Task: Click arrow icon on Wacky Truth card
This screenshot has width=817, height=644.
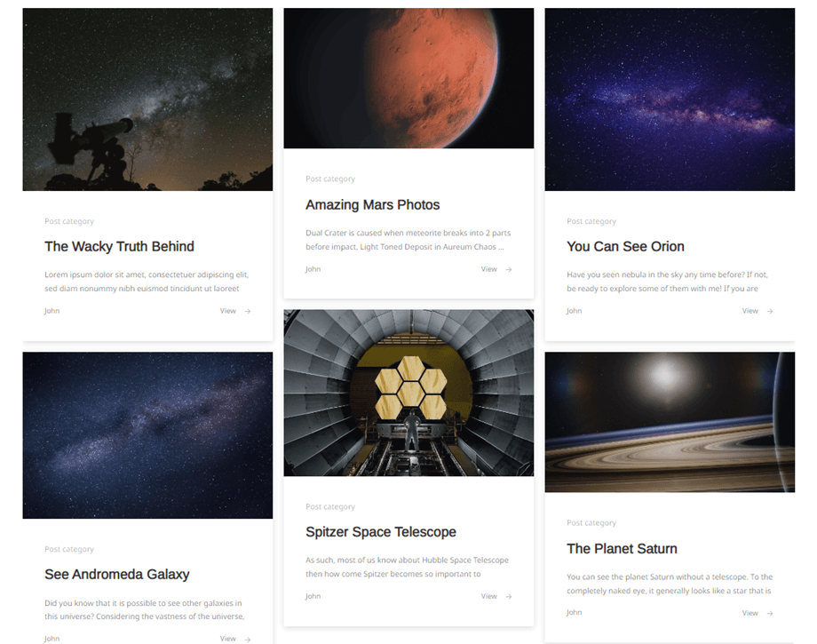Action: (248, 311)
